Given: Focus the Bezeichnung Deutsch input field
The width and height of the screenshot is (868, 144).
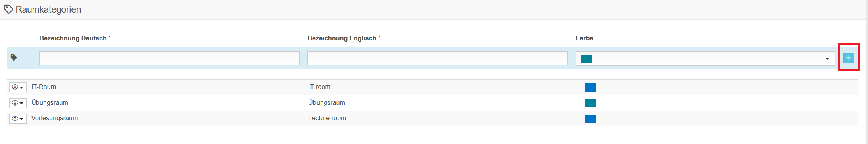Looking at the screenshot, I should click(x=169, y=59).
